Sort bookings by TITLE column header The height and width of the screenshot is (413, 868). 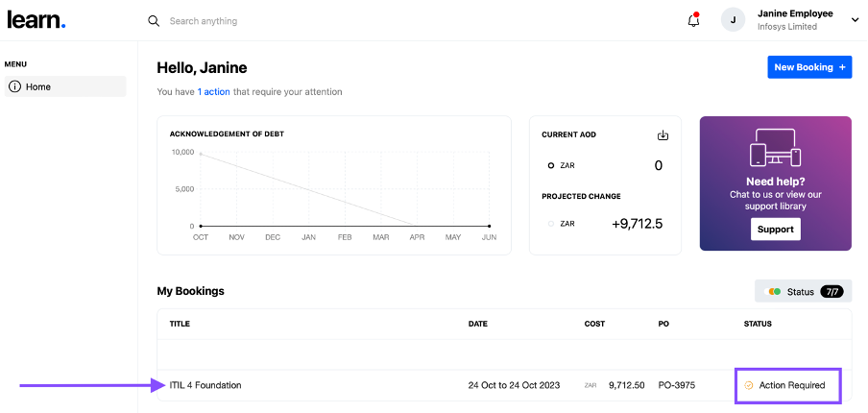180,324
